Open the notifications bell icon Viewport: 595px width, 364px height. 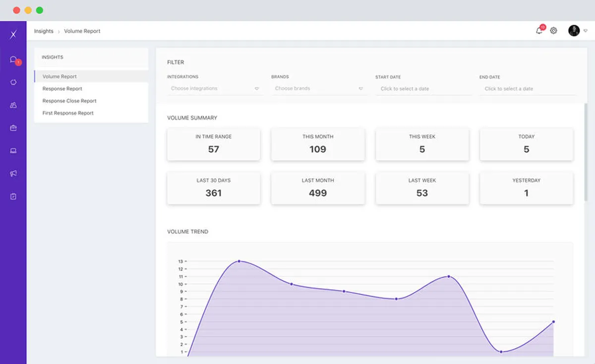[x=539, y=31]
